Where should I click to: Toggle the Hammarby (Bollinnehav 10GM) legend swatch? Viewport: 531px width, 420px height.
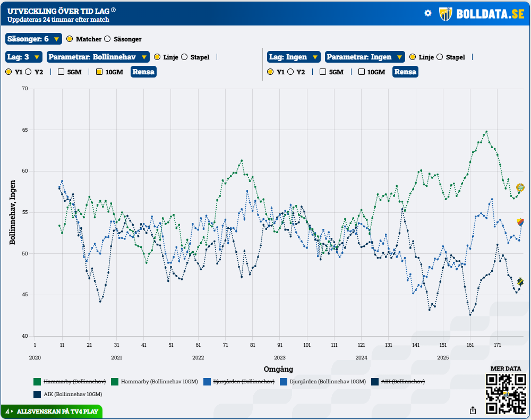(115, 381)
